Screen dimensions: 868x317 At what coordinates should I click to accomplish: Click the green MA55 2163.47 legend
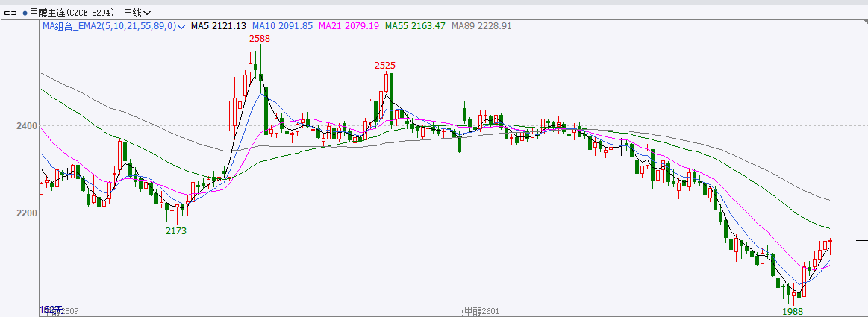[x=415, y=26]
